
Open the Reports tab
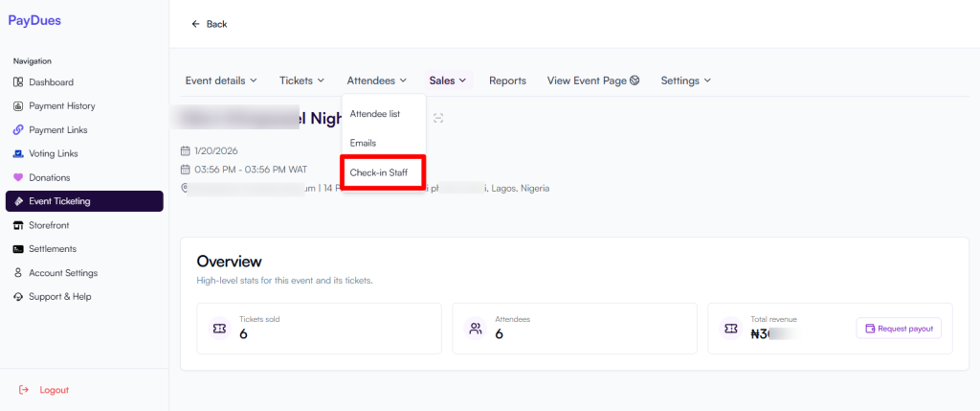[507, 80]
